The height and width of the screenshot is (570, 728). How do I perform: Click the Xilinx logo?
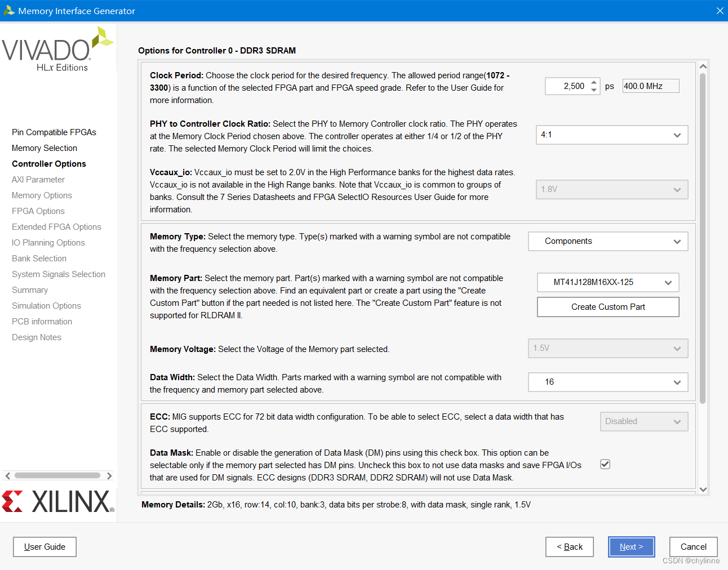58,501
